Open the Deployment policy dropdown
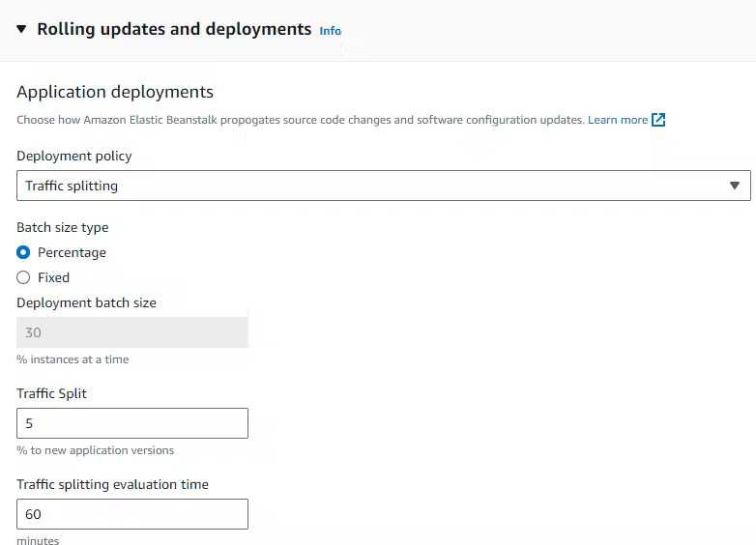756x545 pixels. [384, 186]
